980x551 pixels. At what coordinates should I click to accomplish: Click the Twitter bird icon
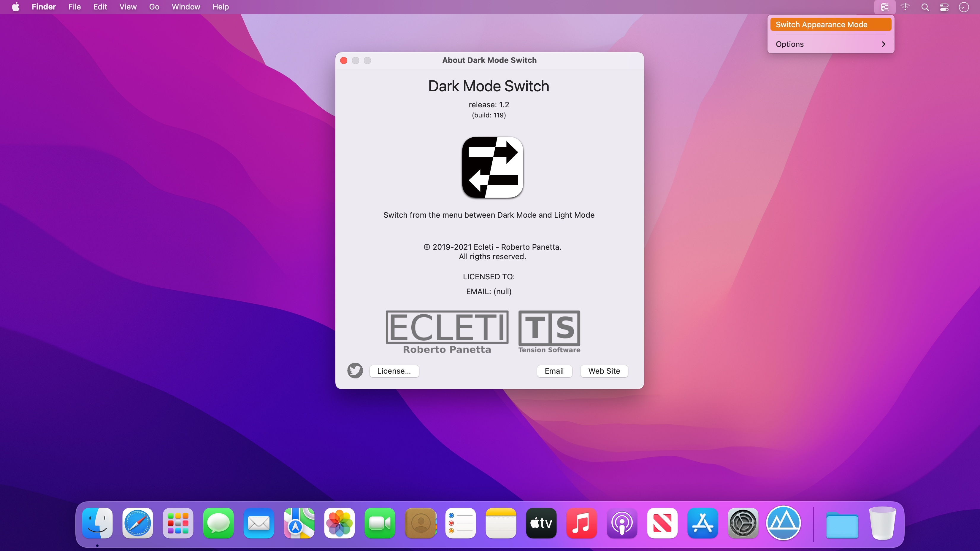click(355, 371)
